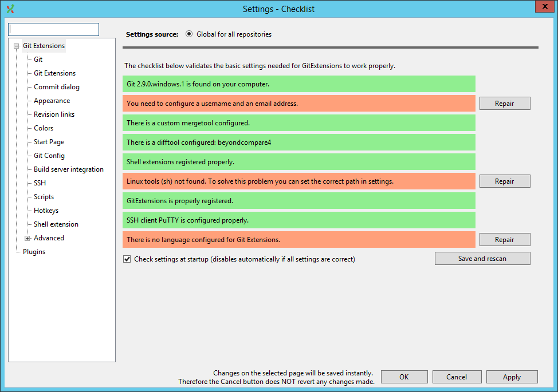This screenshot has height=392, width=558.
Task: Click the Cancel button
Action: (457, 377)
